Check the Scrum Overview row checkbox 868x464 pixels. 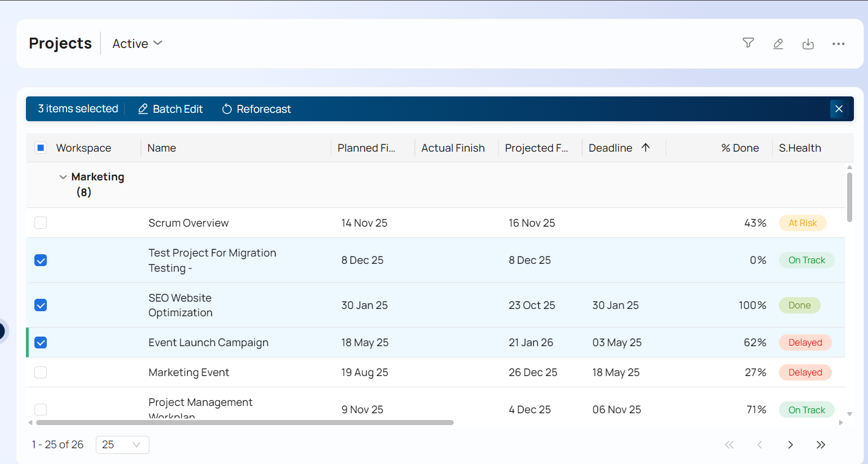41,223
